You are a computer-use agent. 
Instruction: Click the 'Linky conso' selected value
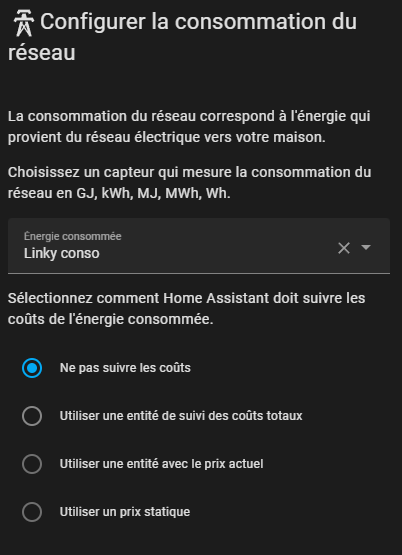[62, 253]
